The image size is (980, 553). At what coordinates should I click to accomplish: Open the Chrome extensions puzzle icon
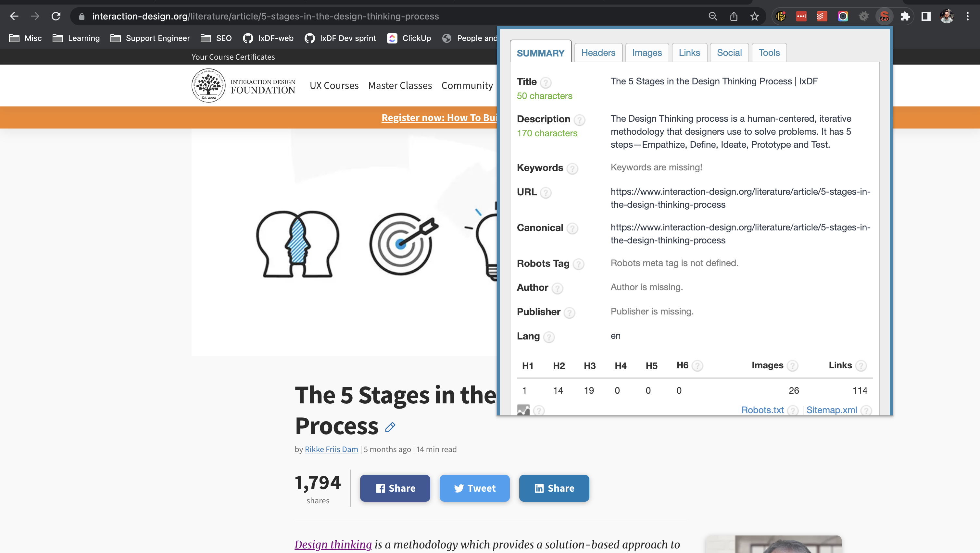[x=905, y=16]
